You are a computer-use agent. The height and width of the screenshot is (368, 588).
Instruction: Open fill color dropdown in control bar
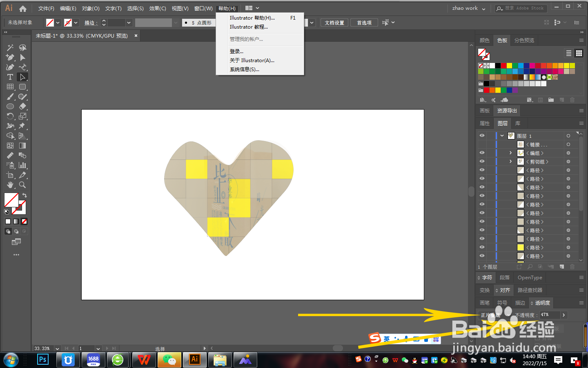coord(58,23)
